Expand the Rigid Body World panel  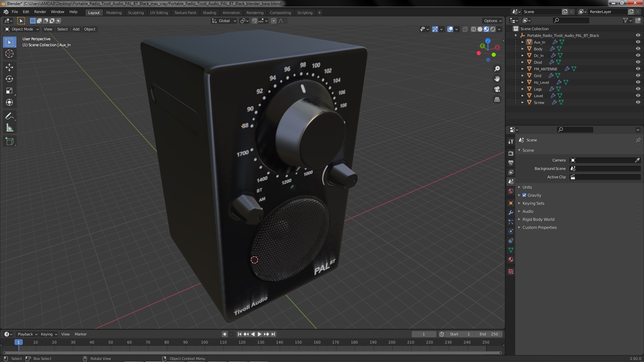[x=538, y=219]
